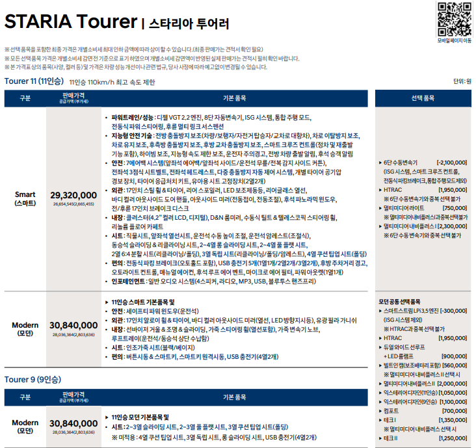Click supply price '26,654,545(2,665,455)'
The width and height of the screenshot is (476, 448).
[x=73, y=204]
